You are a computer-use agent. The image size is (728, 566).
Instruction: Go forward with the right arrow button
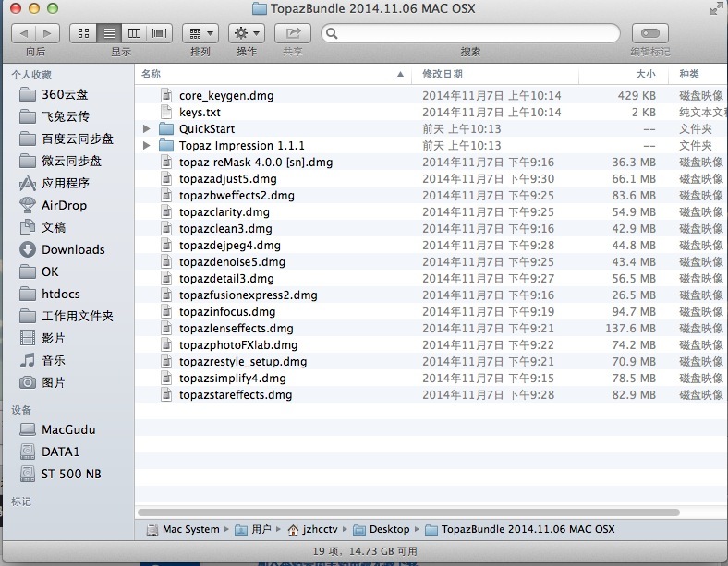tap(48, 33)
